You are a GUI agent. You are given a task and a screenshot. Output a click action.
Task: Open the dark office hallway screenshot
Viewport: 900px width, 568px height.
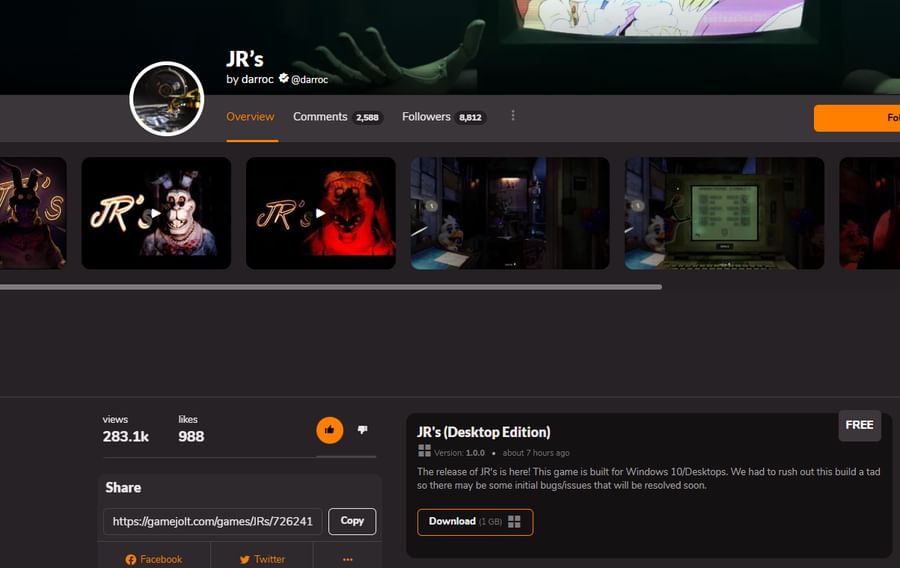[x=510, y=213]
